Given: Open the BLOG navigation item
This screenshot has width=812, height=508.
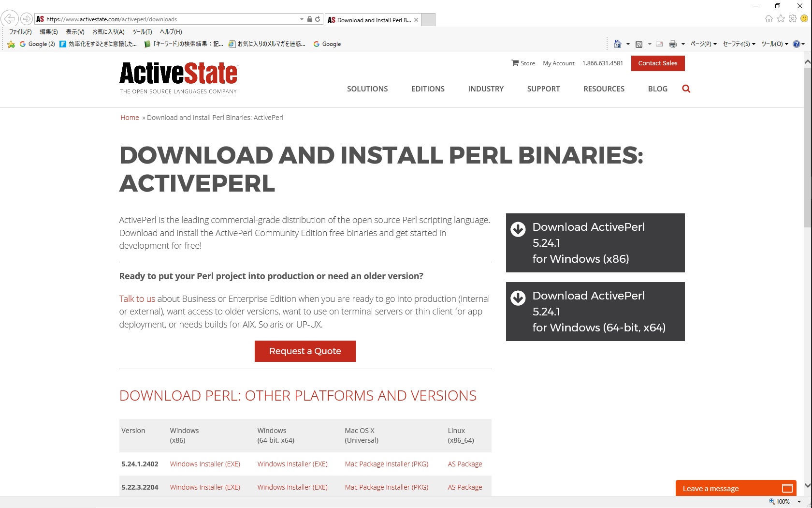Looking at the screenshot, I should coord(657,89).
